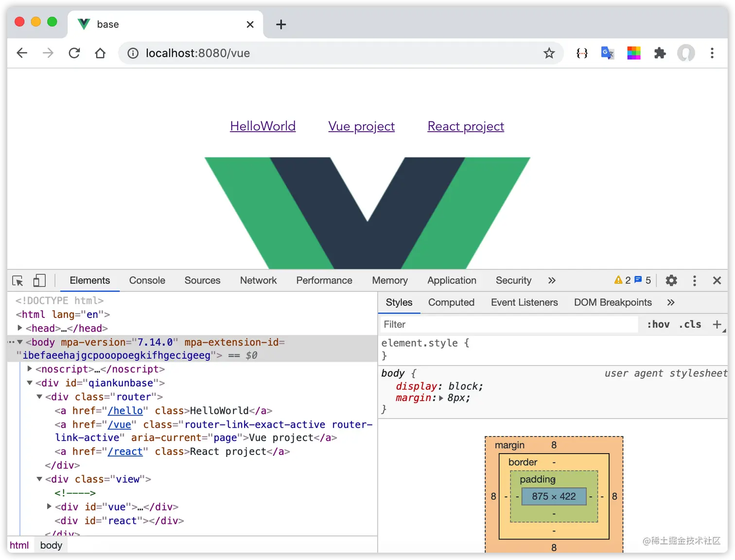Switch to the Performance tab
Screen dimensions: 735x560
coord(324,280)
